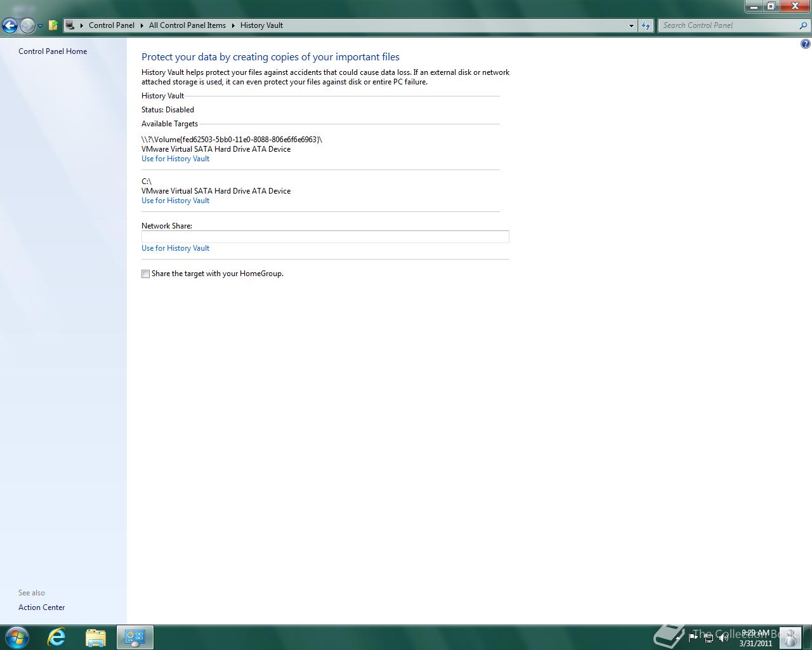Show hidden tray icons arrow

pos(679,637)
